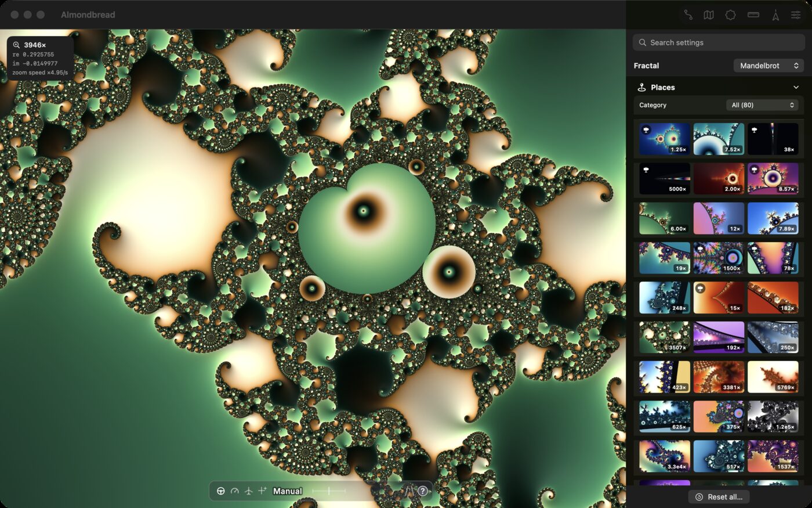Click the road icon beside the help button
This screenshot has height=508, width=812.
coord(410,491)
